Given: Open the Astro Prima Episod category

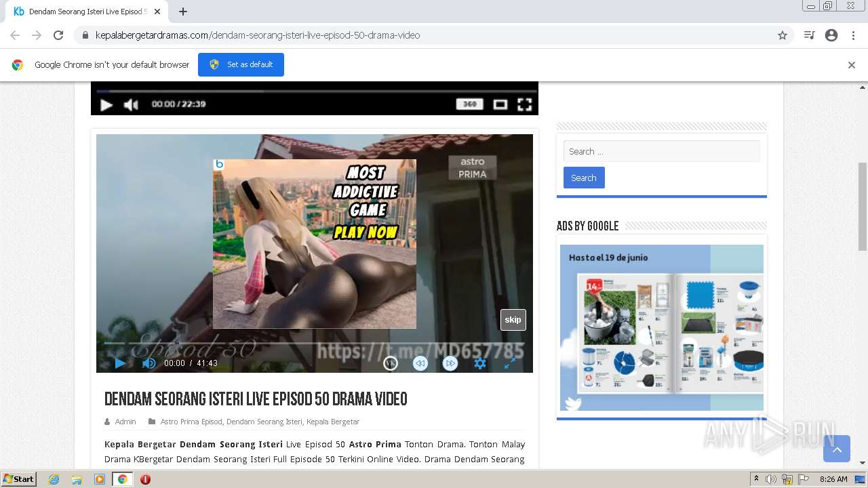Looking at the screenshot, I should coord(191,422).
